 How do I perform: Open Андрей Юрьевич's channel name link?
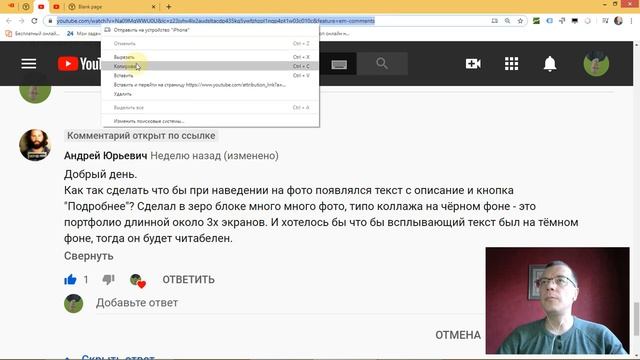click(x=105, y=156)
